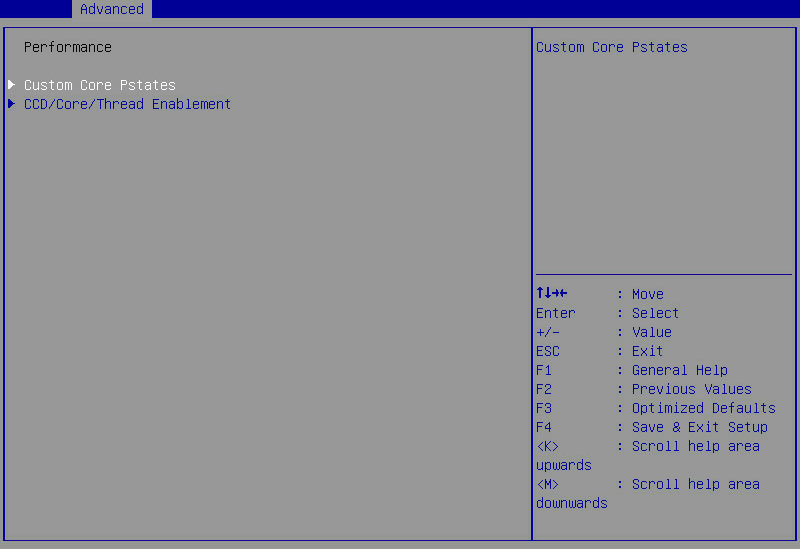Click the 'F1' key label
The width and height of the screenshot is (800, 549).
pyautogui.click(x=544, y=370)
